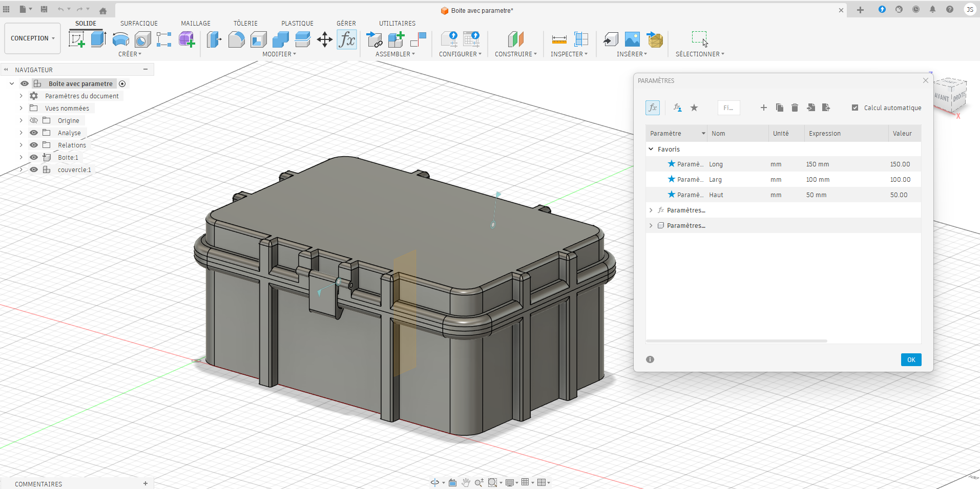Import parameters icon in Paramètres dialog
Viewport: 980px width, 489px height.
tap(810, 108)
